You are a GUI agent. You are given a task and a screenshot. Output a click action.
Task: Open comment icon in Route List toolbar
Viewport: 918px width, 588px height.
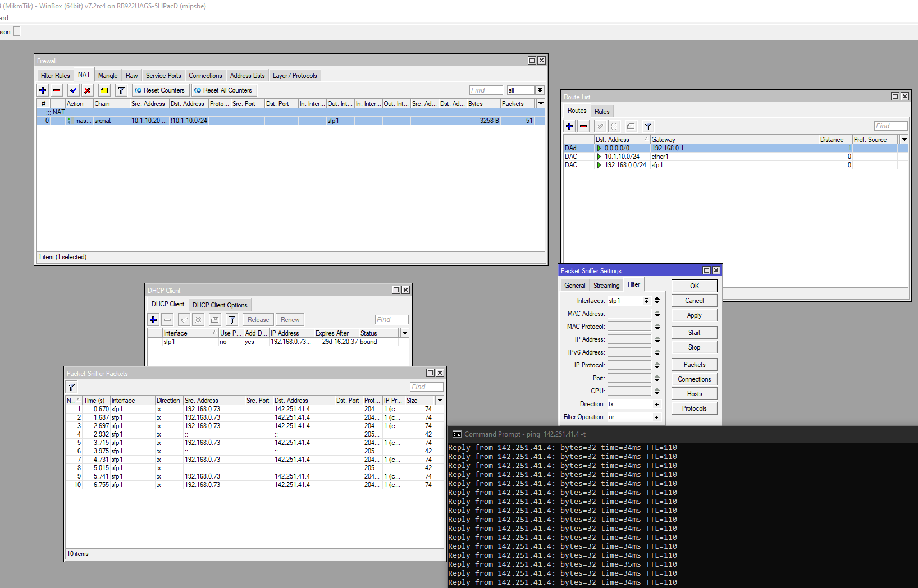[x=631, y=126]
